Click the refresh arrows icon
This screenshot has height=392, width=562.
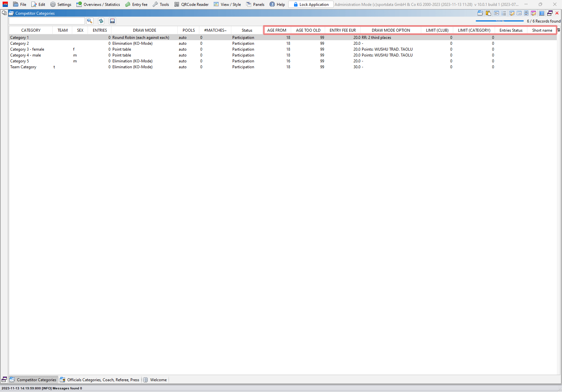[101, 21]
